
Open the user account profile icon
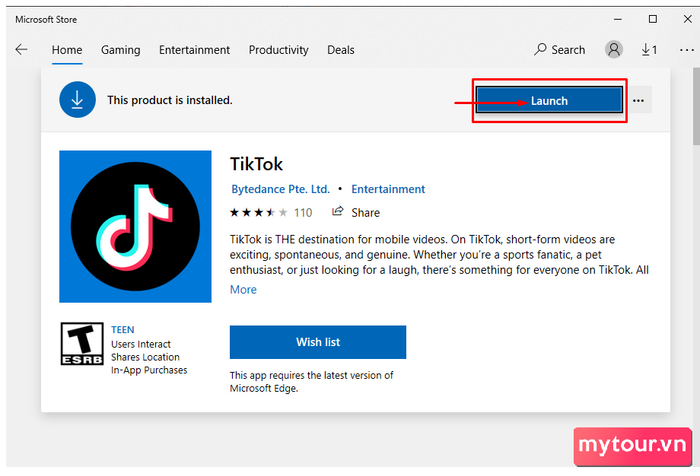point(614,50)
